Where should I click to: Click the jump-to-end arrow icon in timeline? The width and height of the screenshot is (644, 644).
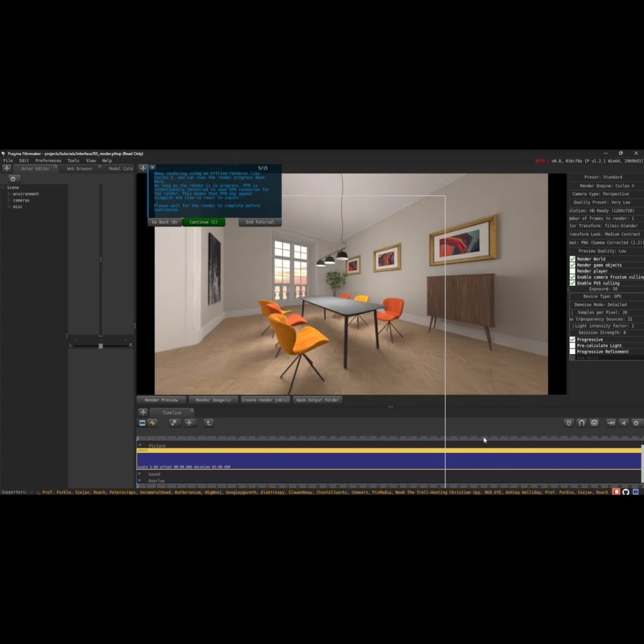(x=611, y=422)
